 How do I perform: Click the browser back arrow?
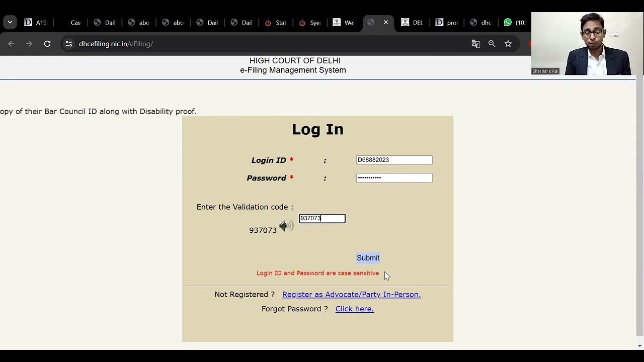pyautogui.click(x=11, y=44)
